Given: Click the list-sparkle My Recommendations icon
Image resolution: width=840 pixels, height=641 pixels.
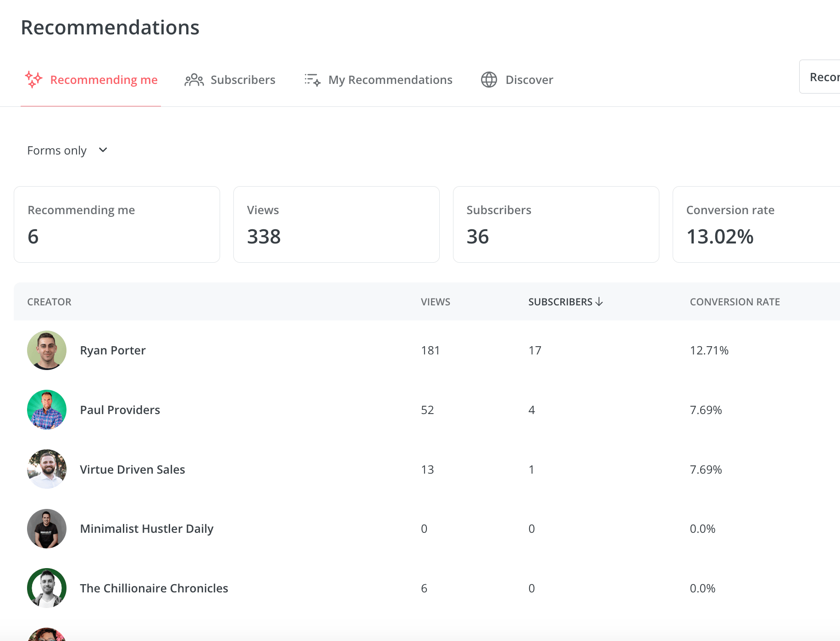Looking at the screenshot, I should click(312, 80).
